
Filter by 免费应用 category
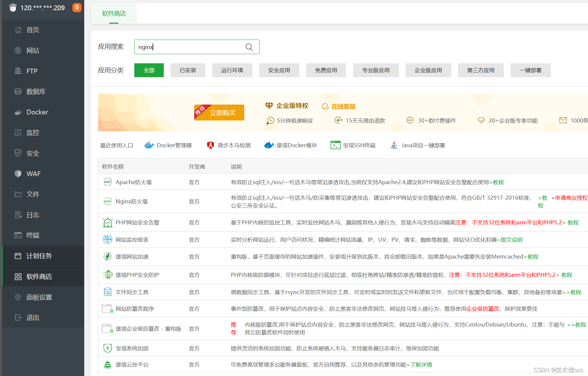click(x=326, y=70)
